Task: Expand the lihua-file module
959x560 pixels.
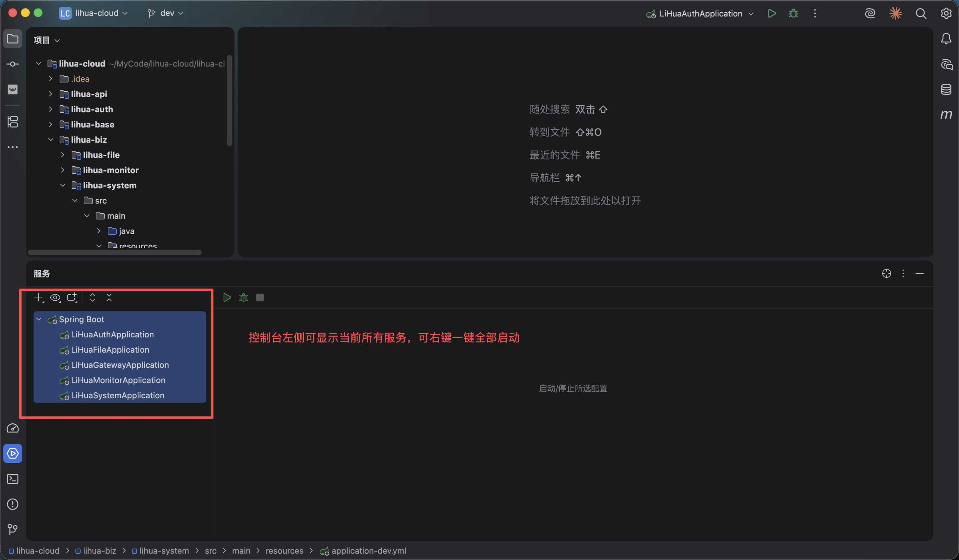Action: coord(63,155)
